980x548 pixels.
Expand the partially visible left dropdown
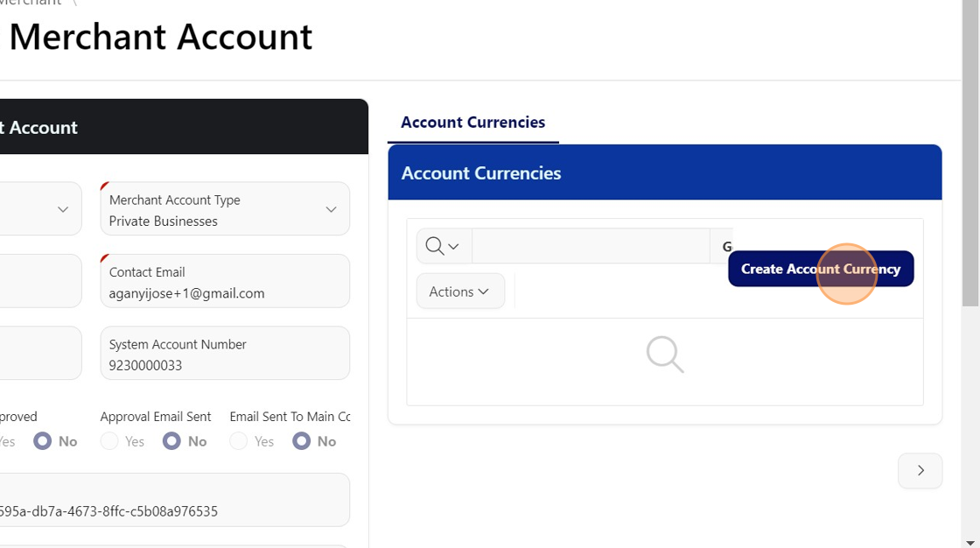click(x=62, y=209)
